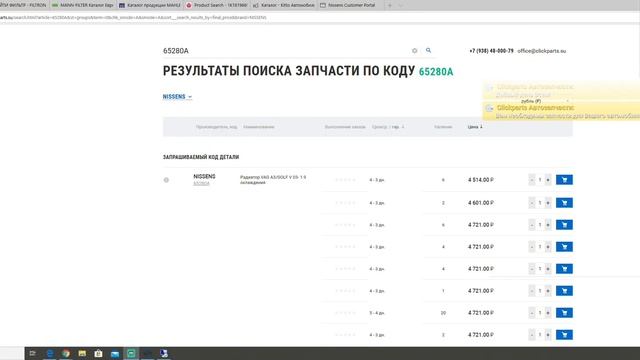Switch to the Product Search browser tab
Screen dimensions: 640x360
[217, 5]
